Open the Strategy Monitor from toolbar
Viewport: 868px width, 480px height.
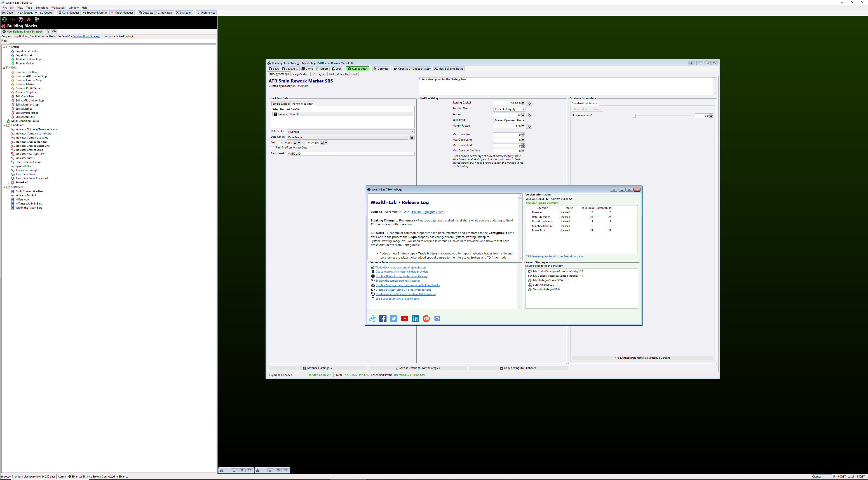(95, 13)
